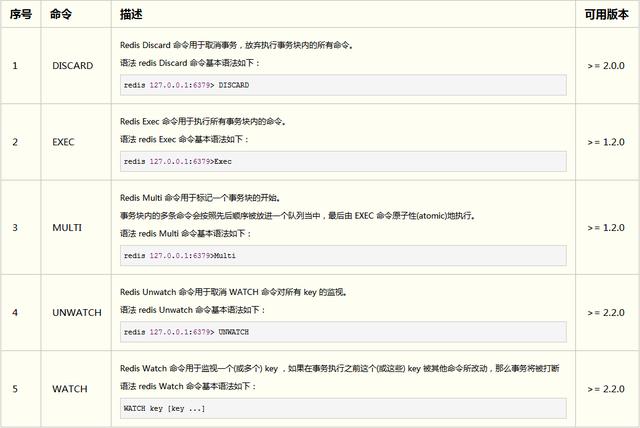
Task: Click the 'Redis Unwatch 命令用于取消 WATCH' description line
Action: 233,292
